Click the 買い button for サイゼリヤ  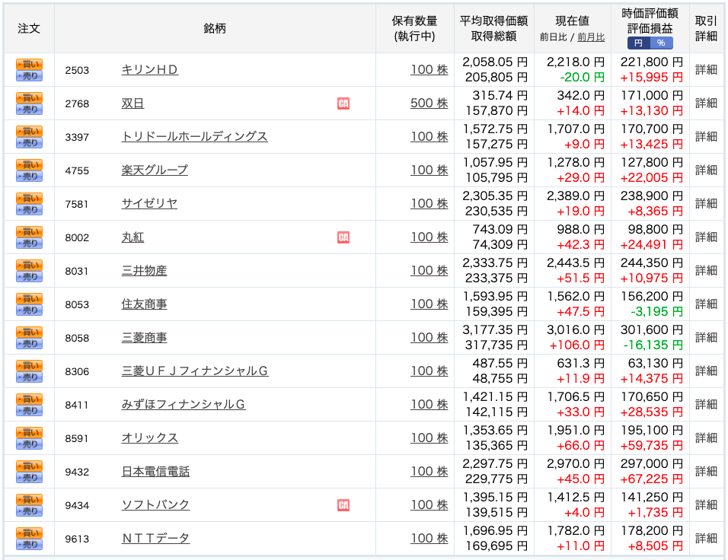click(29, 198)
